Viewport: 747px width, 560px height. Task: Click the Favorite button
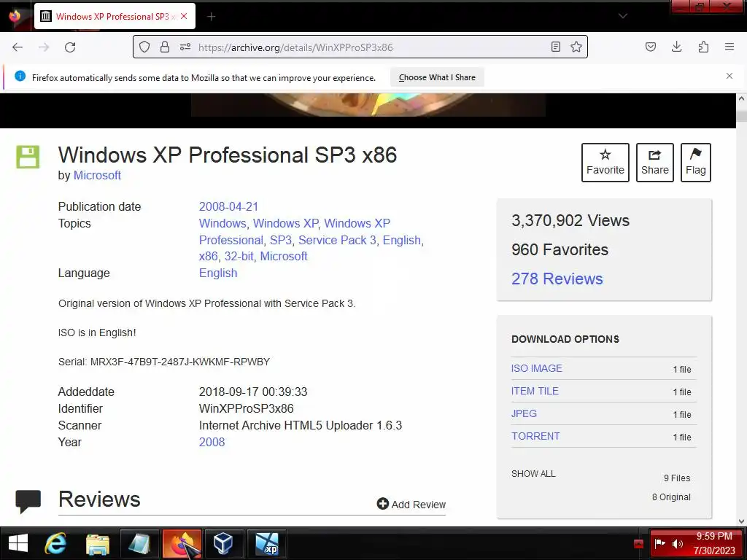(605, 163)
